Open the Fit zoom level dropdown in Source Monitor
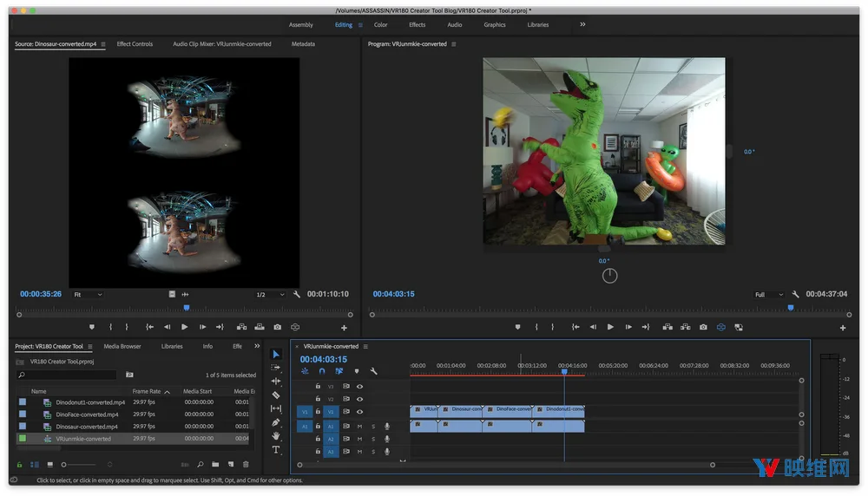Viewport: 868px width, 496px height. (x=88, y=295)
